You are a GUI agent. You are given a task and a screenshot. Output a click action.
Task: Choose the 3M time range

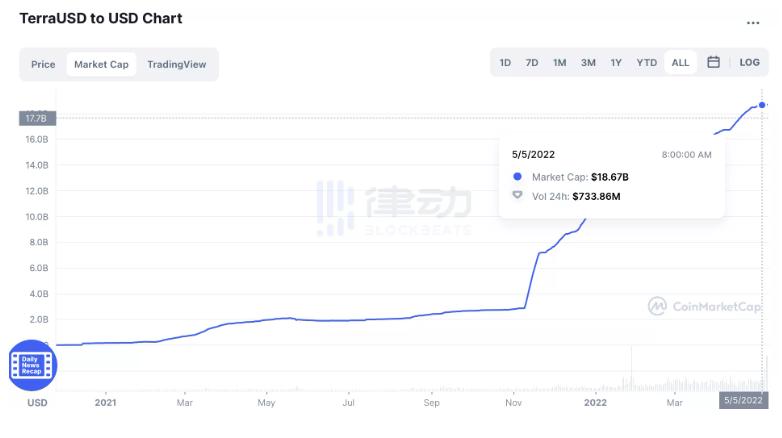588,62
